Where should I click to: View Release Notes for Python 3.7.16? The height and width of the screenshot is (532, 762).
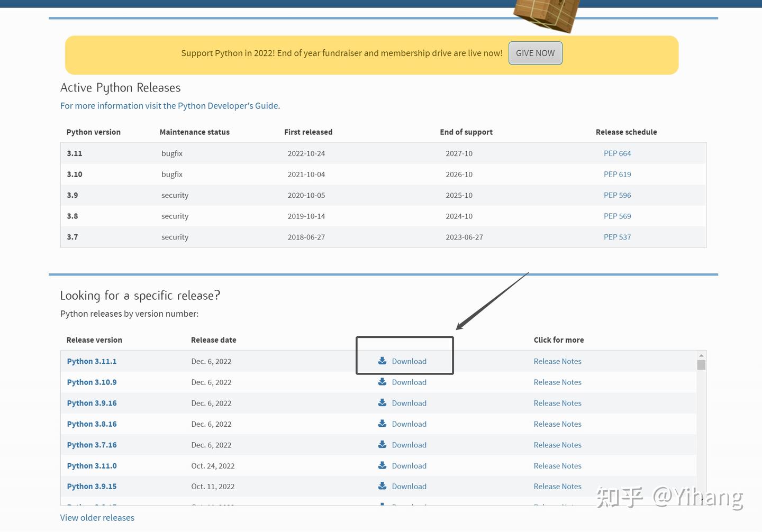pos(557,444)
